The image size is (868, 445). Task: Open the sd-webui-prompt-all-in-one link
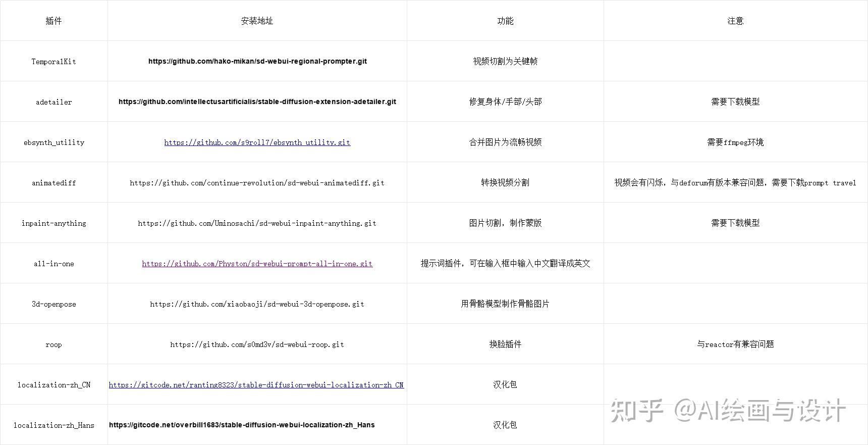click(x=257, y=264)
